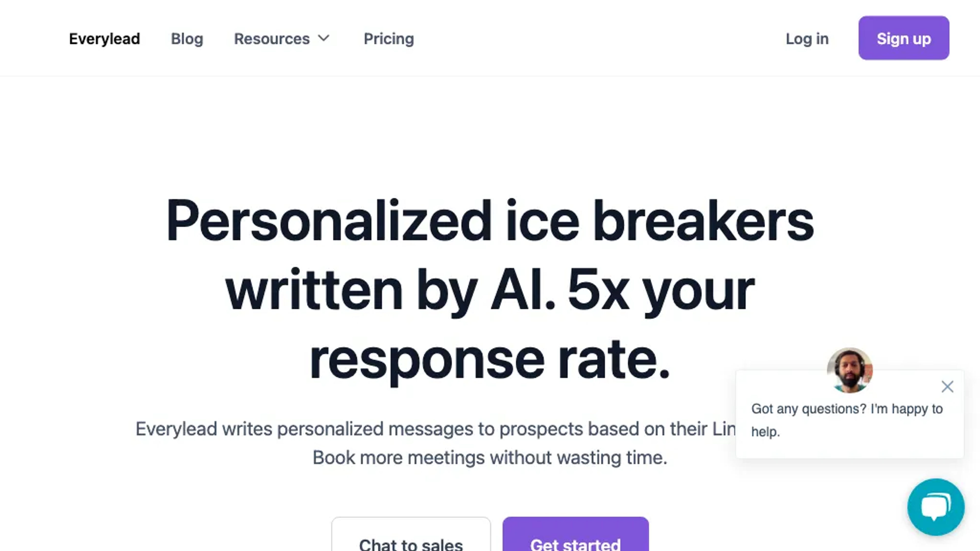This screenshot has width=980, height=551.
Task: Select the Blog menu item
Action: [x=187, y=38]
